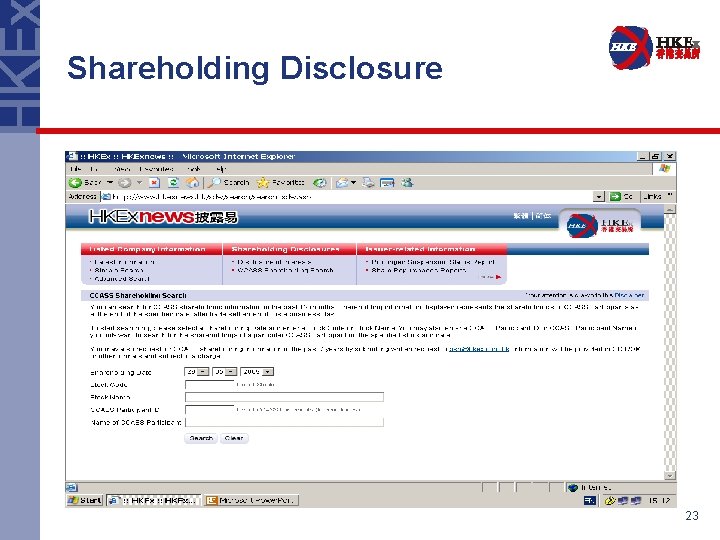Click the Windows flag logo throbber

click(x=664, y=169)
